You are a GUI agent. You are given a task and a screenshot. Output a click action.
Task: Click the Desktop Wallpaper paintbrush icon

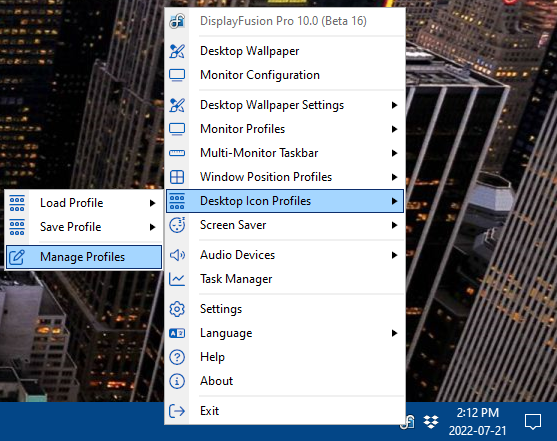click(177, 51)
